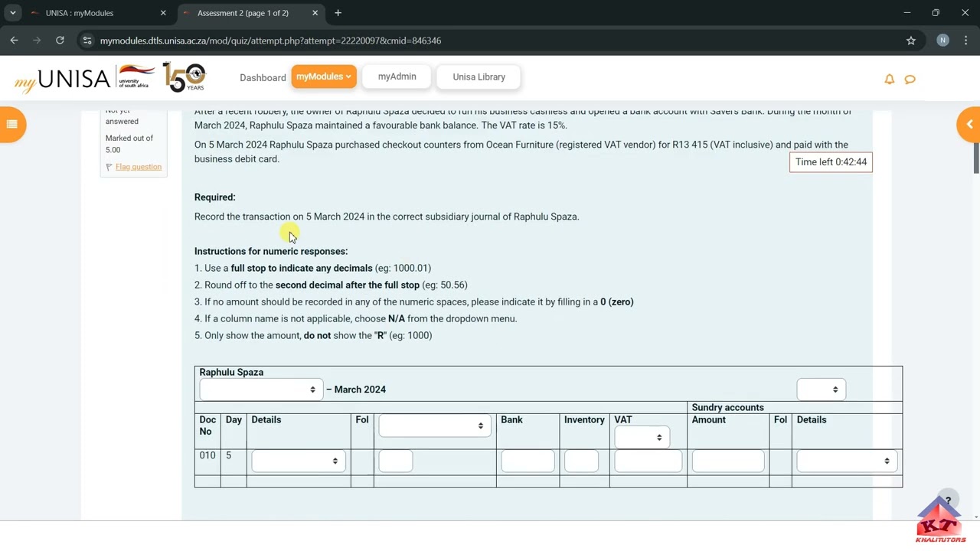Click the Fol amount input field
Image resolution: width=980 pixels, height=551 pixels.
[395, 461]
